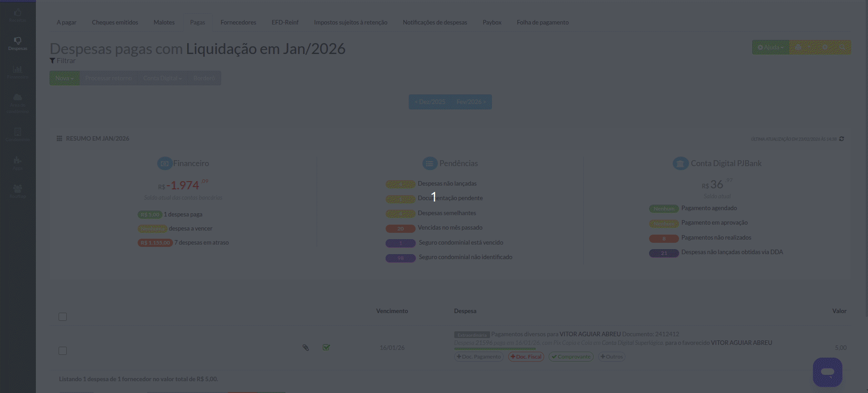Select the Pagas tab
The height and width of the screenshot is (393, 868).
198,22
